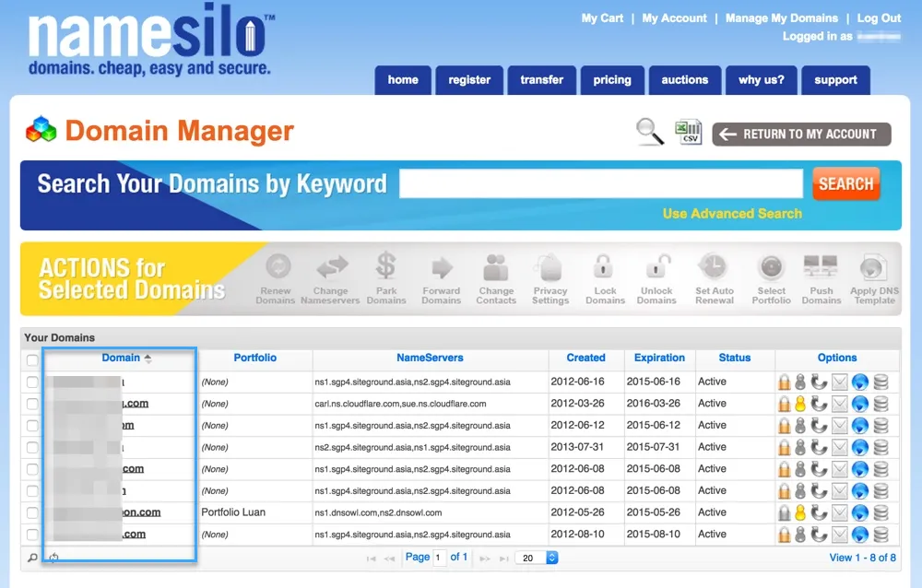Sort by the Portfolio column header
922x588 pixels.
click(x=254, y=358)
